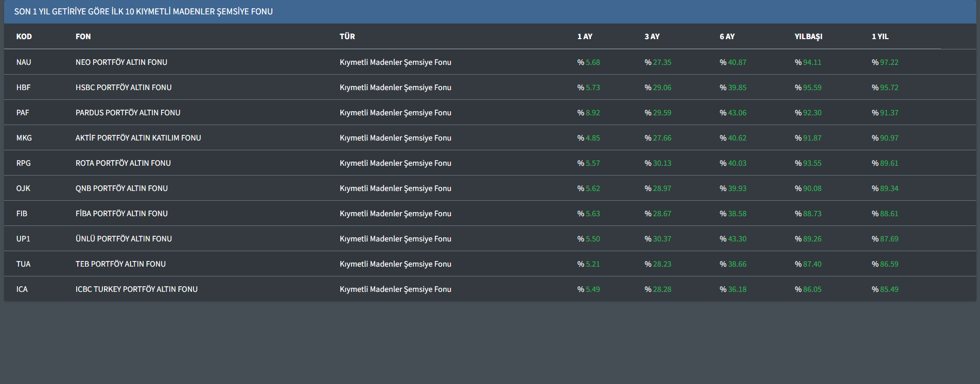
Task: Open AKTİF PORTFÖY ALTIN KATILIM FONU
Action: click(x=138, y=138)
